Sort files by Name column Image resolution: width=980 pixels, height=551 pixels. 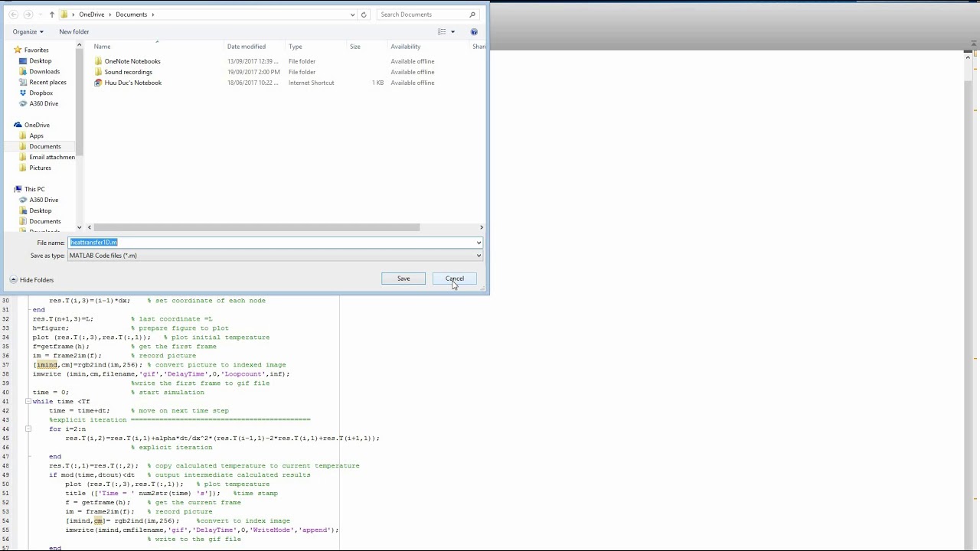(x=102, y=47)
